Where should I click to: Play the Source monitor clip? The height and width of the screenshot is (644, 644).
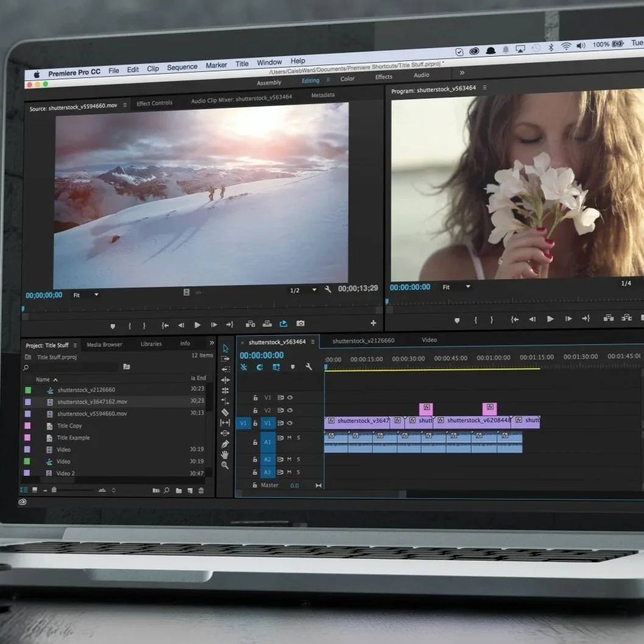coord(197,325)
